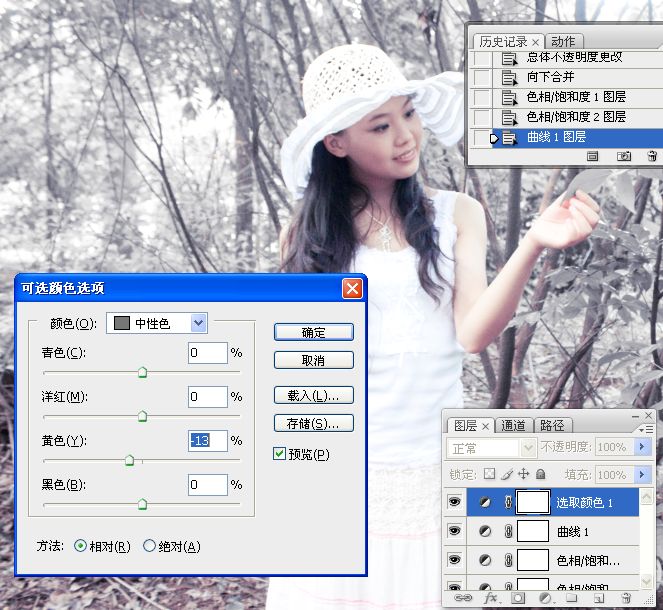Click the 存储(S)... button

pyautogui.click(x=313, y=423)
